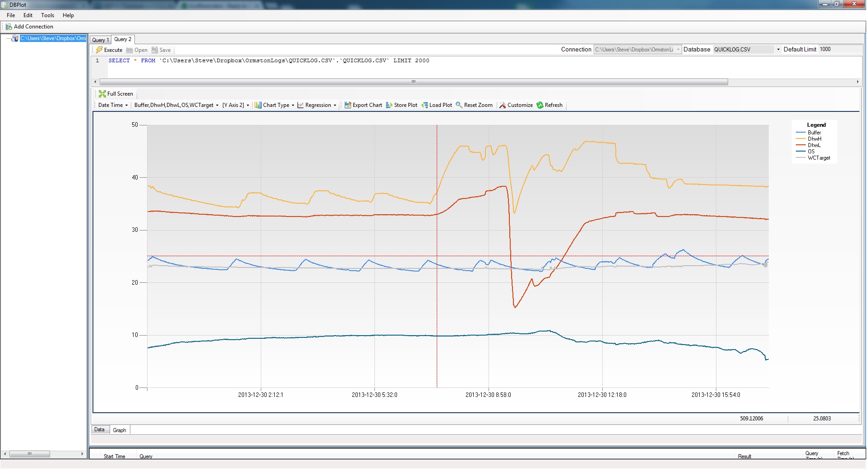Click the Reset Zoom magnifier icon
This screenshot has height=470, width=868.
[x=459, y=105]
